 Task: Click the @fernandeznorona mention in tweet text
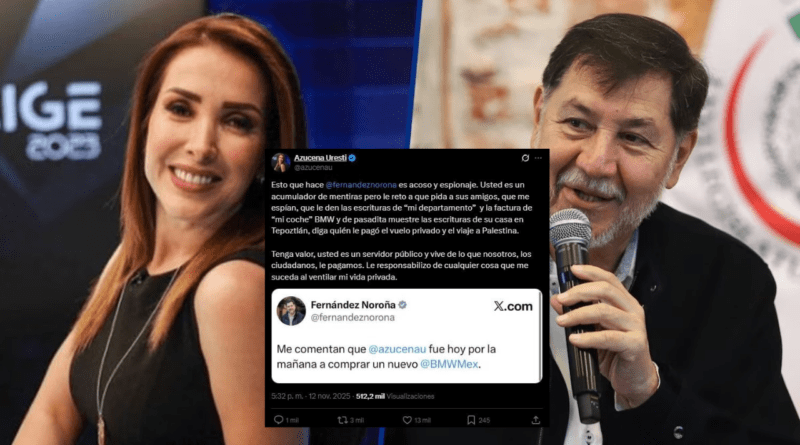click(361, 185)
